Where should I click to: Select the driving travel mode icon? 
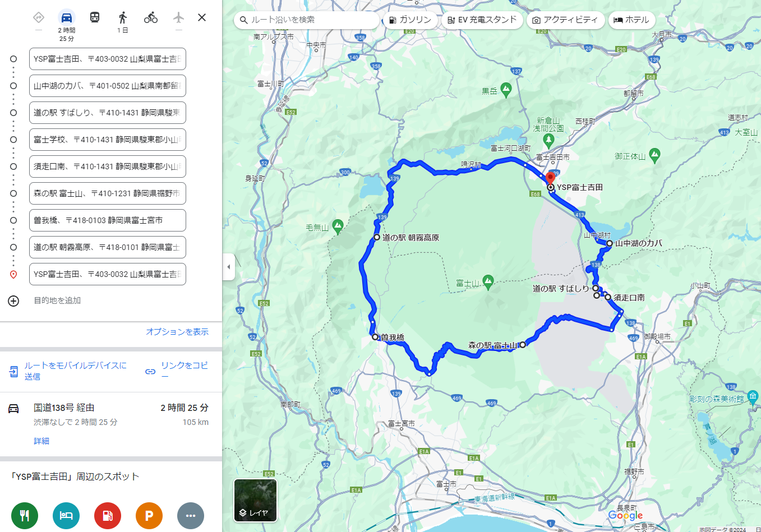(x=67, y=17)
